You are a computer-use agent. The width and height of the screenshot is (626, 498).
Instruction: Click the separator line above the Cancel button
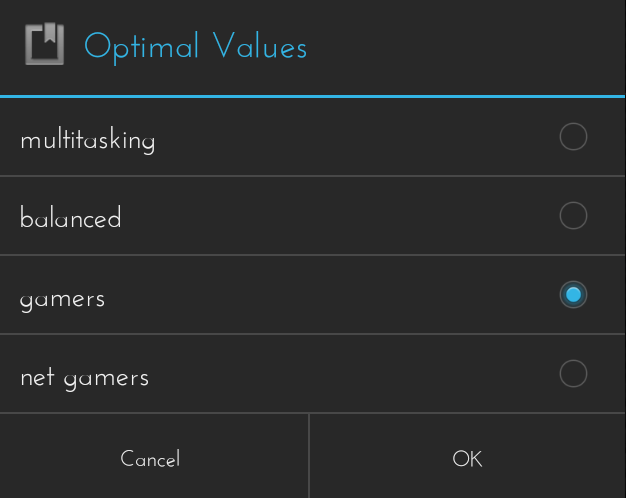pos(155,413)
